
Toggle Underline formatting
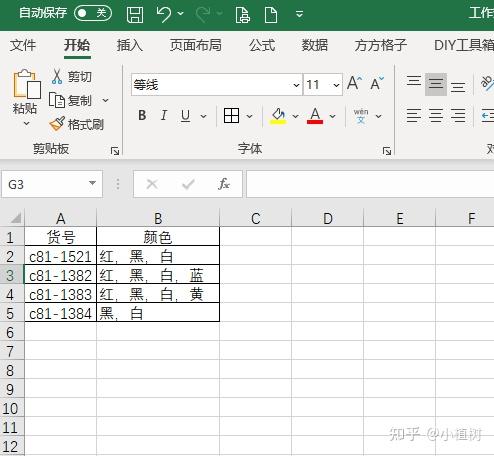[185, 116]
